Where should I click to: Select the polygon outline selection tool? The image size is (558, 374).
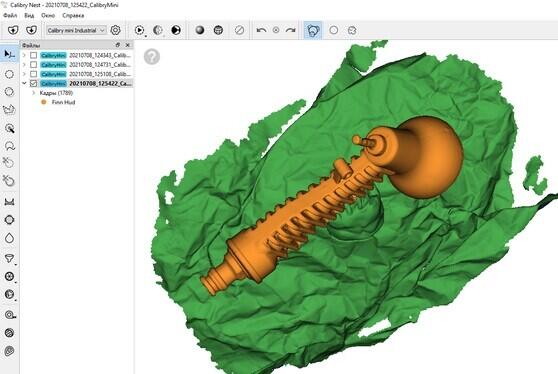coord(9,109)
